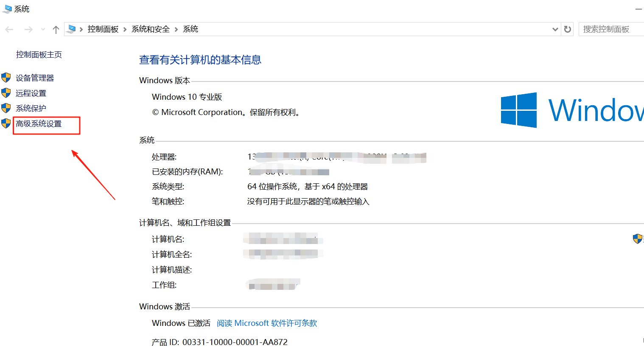Expand the chevron before 控制面板
The width and height of the screenshot is (644, 359).
81,29
